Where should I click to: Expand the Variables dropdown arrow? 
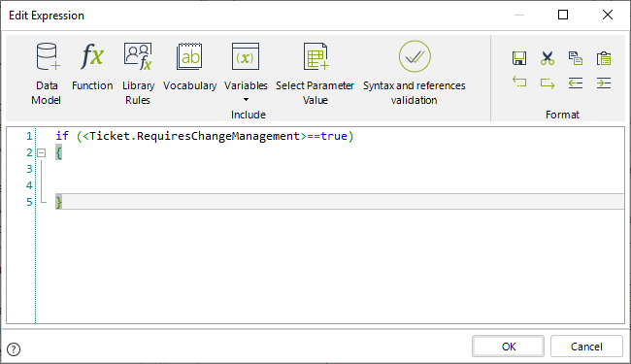coord(246,99)
